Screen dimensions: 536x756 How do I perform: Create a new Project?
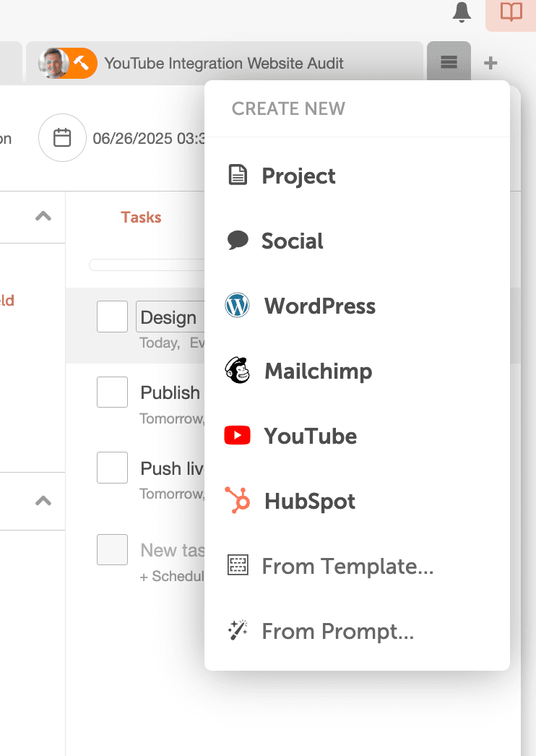(x=357, y=176)
